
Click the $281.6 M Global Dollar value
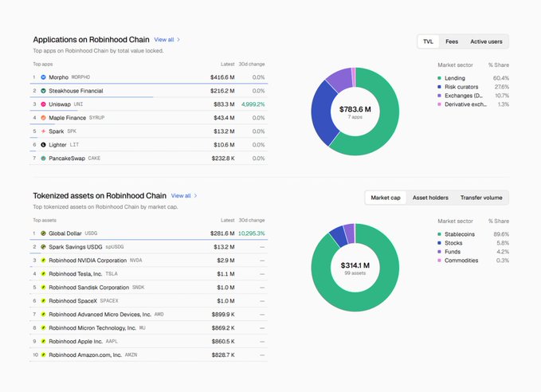point(222,233)
